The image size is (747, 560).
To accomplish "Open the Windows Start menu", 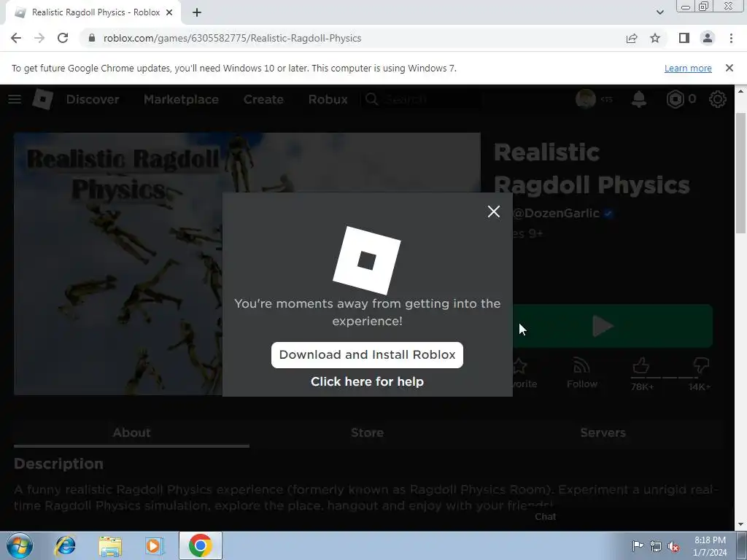I will pos(20,545).
